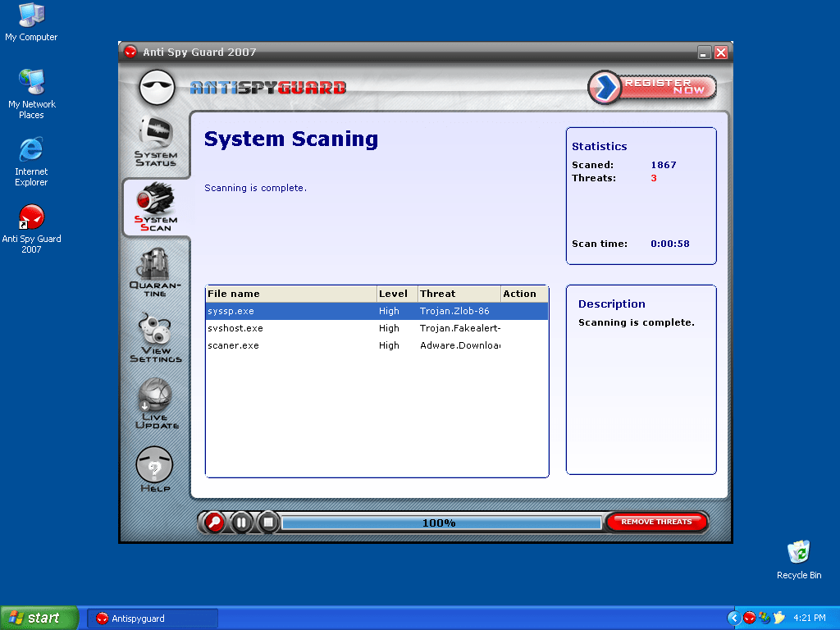The width and height of the screenshot is (840, 630).
Task: Open the Help sidebar icon
Action: coord(155,469)
